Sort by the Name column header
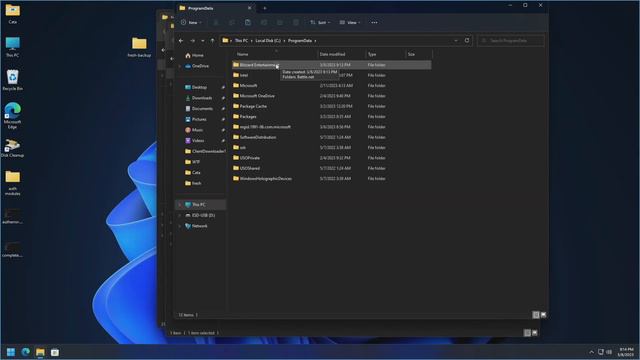 click(x=275, y=54)
